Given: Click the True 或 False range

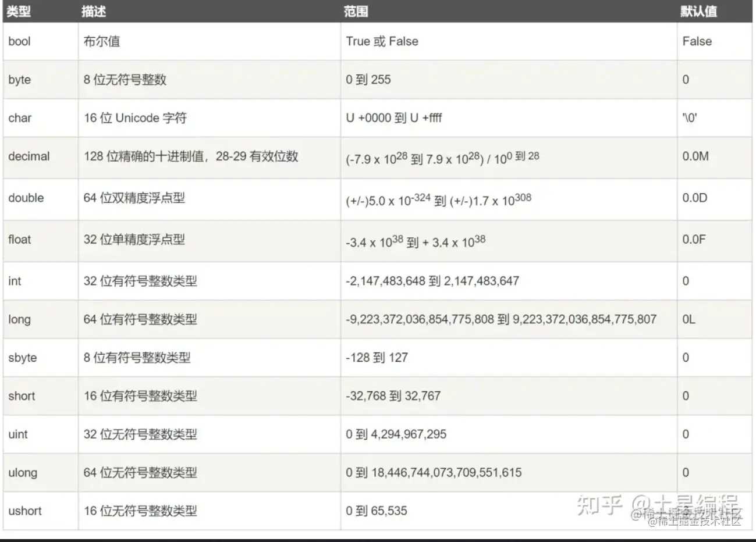Looking at the screenshot, I should [382, 41].
